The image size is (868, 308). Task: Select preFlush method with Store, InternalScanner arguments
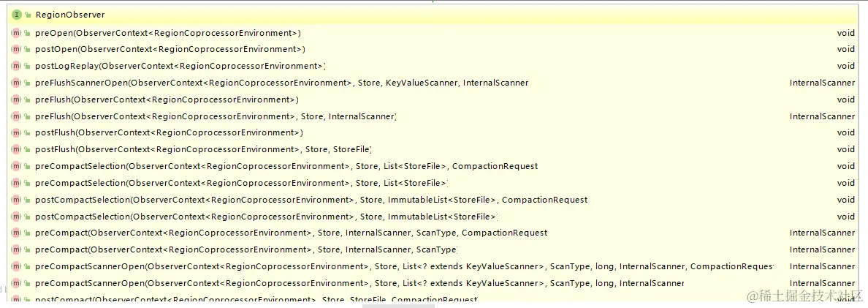coord(434,116)
